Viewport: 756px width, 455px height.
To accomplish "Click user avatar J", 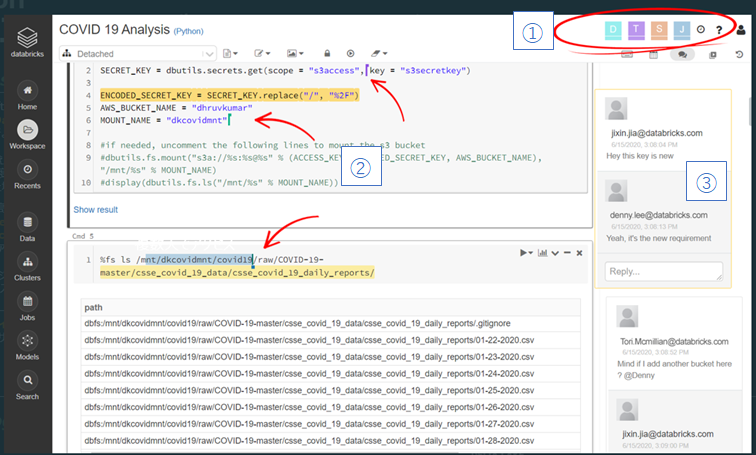I will tap(682, 29).
